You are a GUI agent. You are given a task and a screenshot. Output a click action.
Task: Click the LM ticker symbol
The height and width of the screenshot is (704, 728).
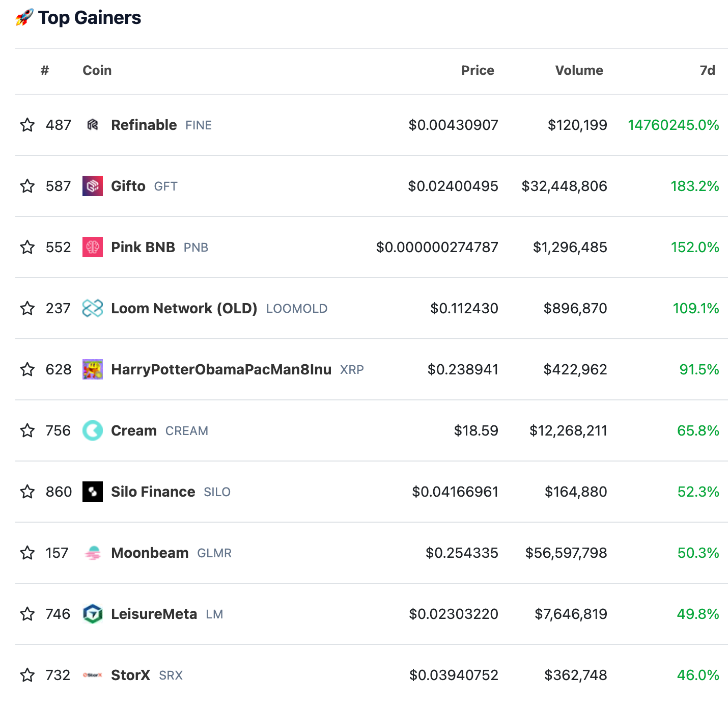[214, 614]
